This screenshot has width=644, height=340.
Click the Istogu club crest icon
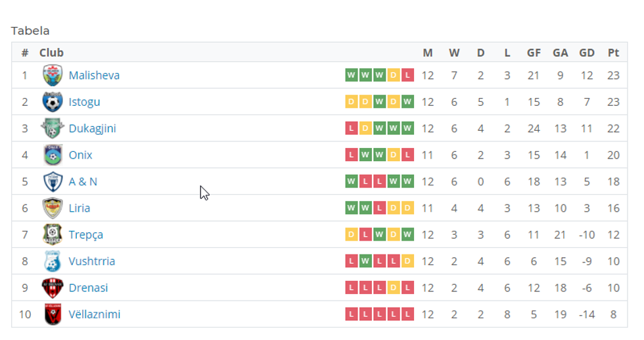[53, 102]
